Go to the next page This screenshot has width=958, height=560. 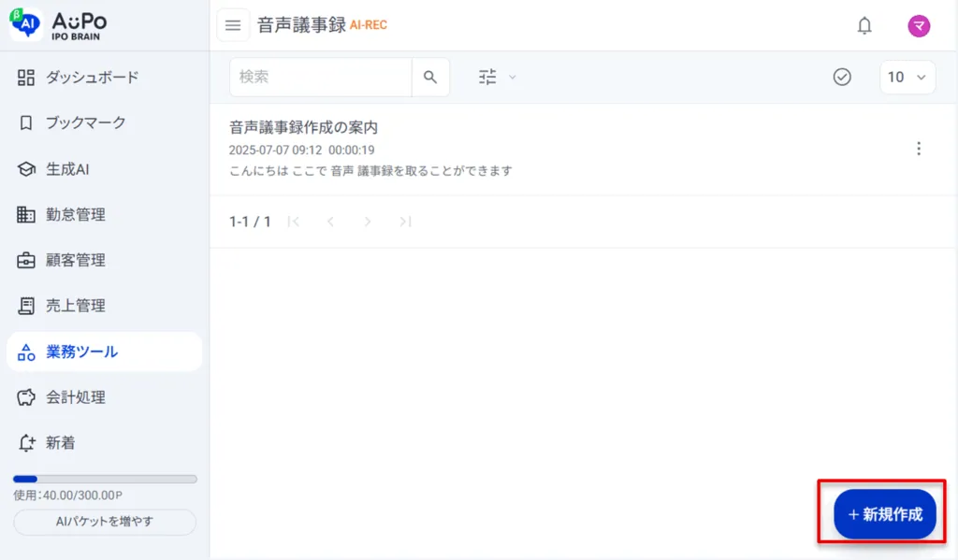[368, 222]
